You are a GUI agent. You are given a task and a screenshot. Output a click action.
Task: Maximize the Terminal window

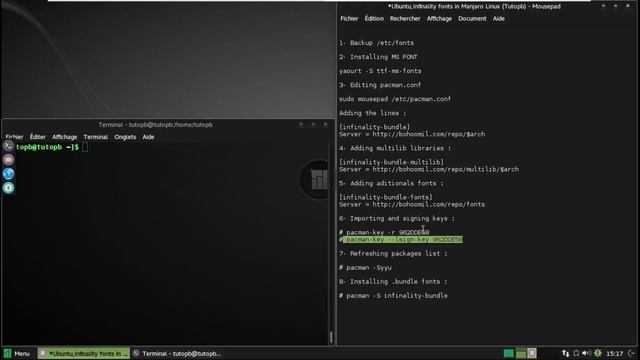(313, 124)
